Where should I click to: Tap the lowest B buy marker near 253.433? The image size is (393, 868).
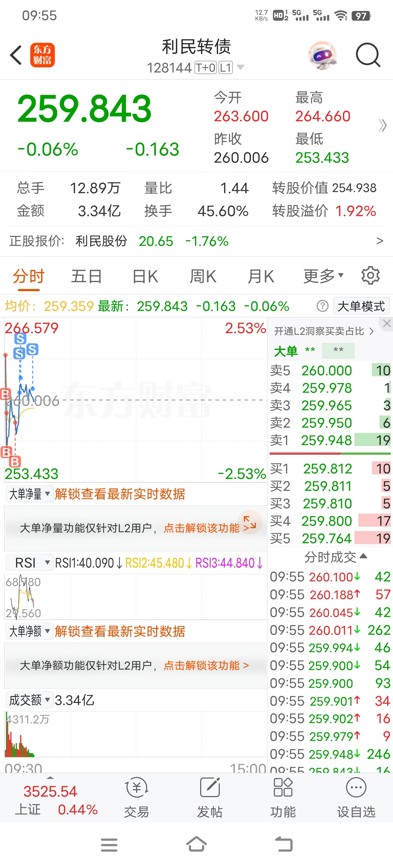tap(15, 462)
